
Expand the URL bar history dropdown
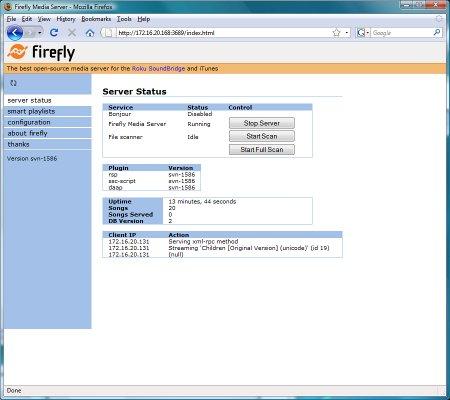tap(347, 33)
